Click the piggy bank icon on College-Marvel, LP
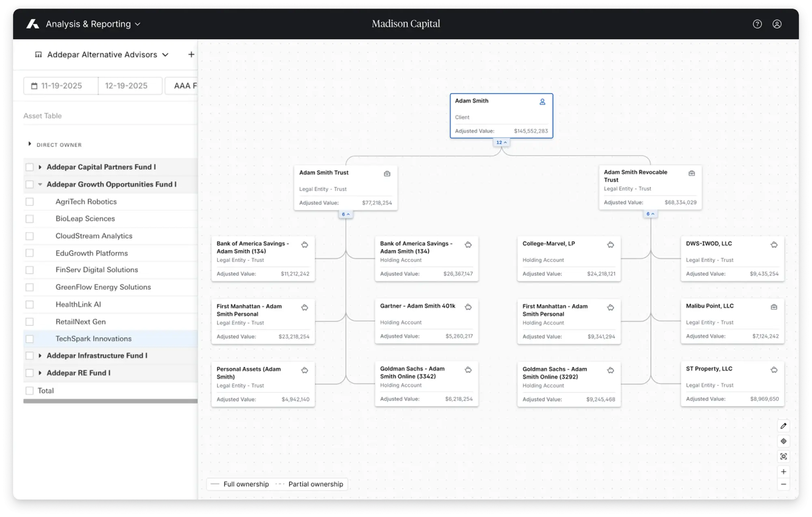Screen dimensions: 812x517 (x=610, y=245)
